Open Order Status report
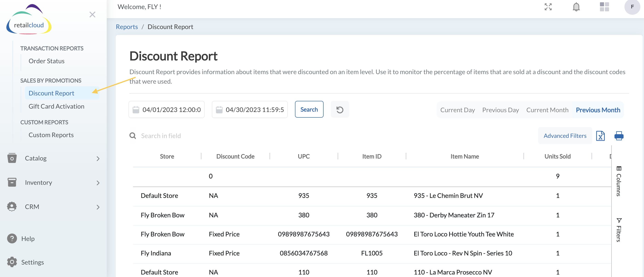644x277 pixels. coord(47,61)
